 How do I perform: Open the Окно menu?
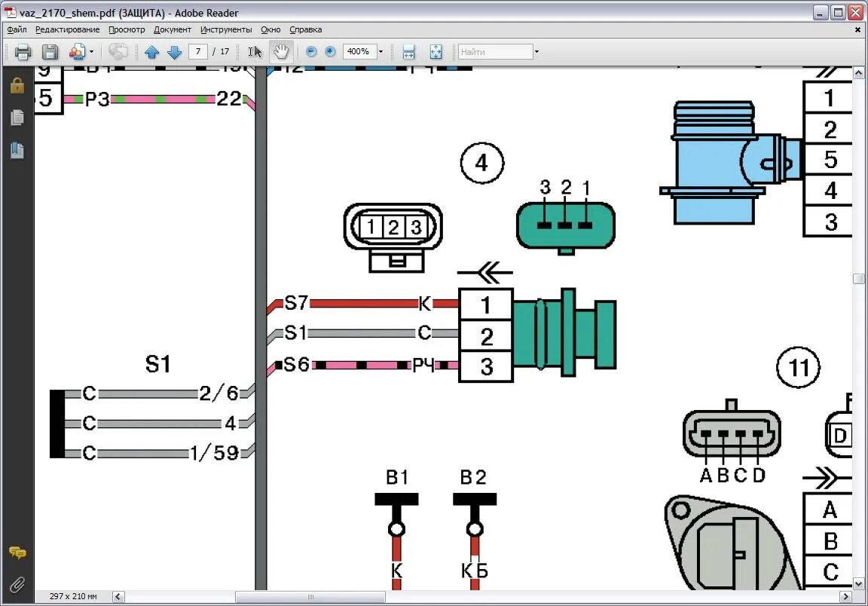click(x=270, y=29)
